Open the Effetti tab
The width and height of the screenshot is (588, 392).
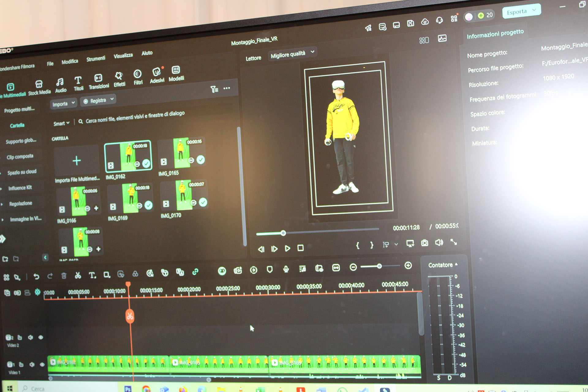tap(119, 79)
